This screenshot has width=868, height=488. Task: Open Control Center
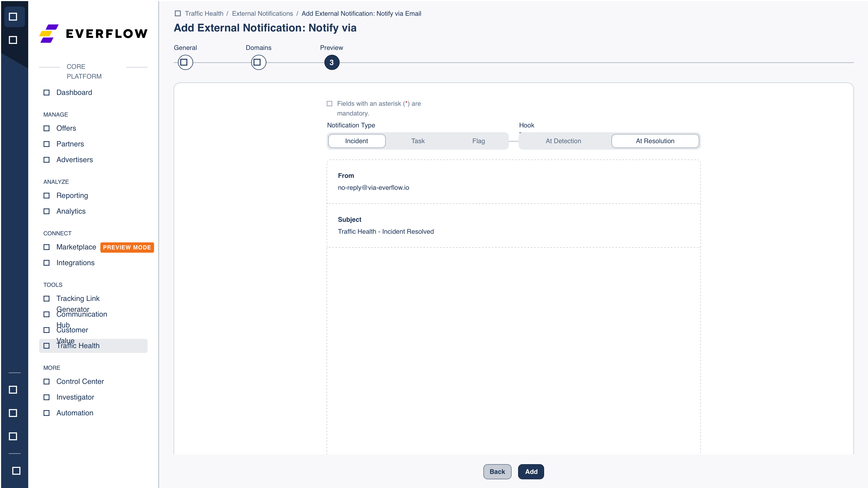[93, 381]
